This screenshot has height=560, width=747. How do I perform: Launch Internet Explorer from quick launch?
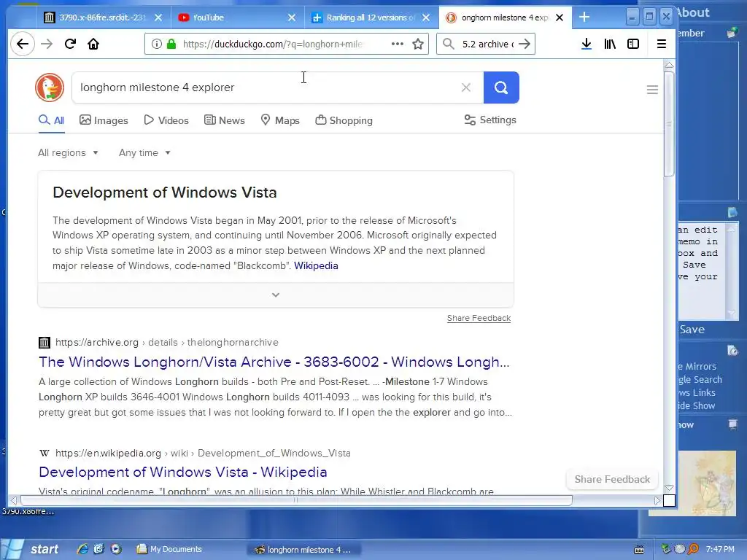pyautogui.click(x=82, y=549)
